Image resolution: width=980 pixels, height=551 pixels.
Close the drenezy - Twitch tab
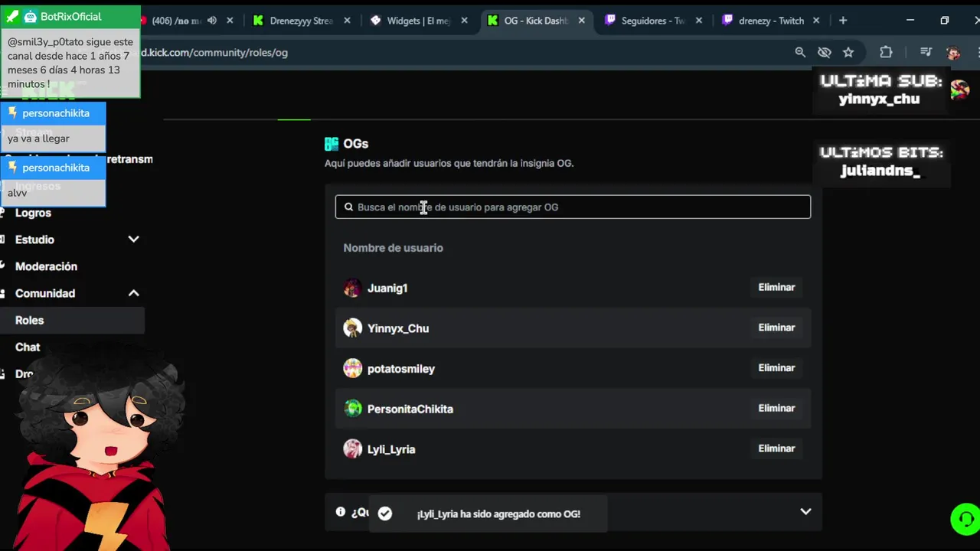[x=816, y=21]
